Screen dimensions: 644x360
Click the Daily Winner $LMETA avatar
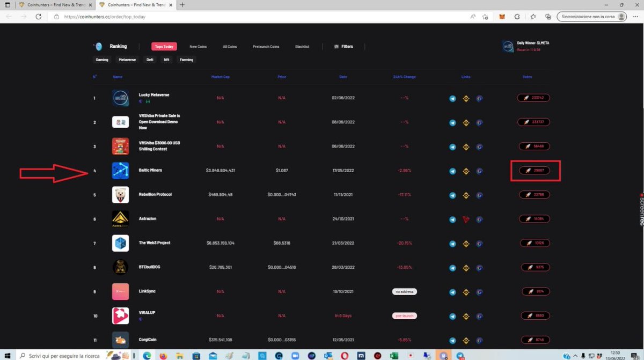(x=508, y=46)
